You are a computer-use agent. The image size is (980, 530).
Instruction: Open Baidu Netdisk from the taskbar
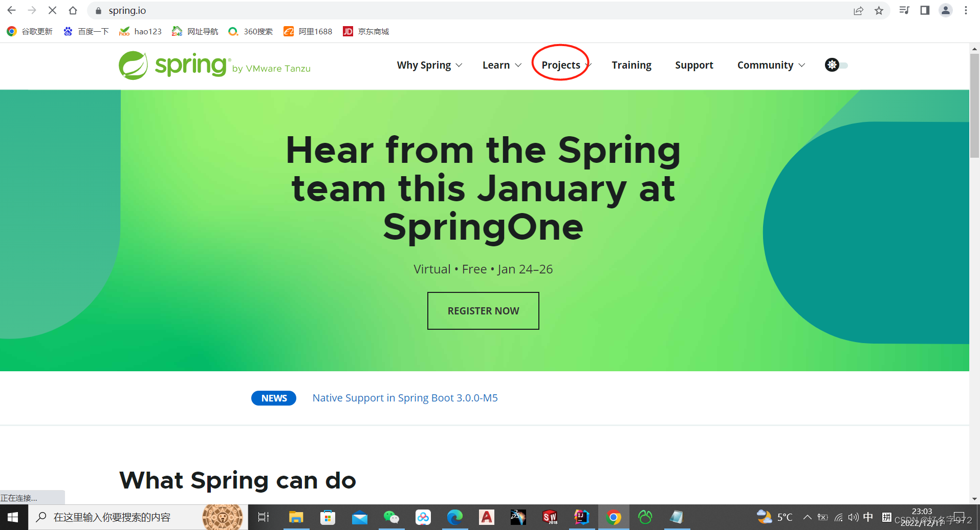pos(423,517)
